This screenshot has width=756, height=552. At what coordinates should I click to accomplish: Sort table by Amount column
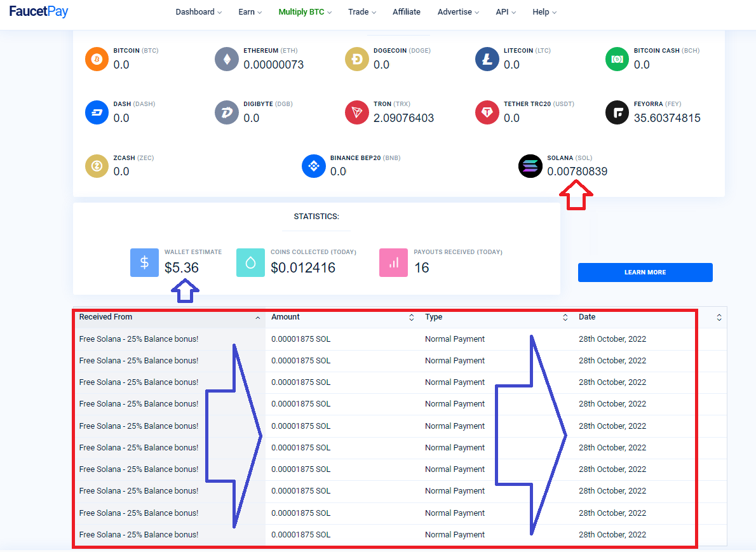pyautogui.click(x=342, y=317)
